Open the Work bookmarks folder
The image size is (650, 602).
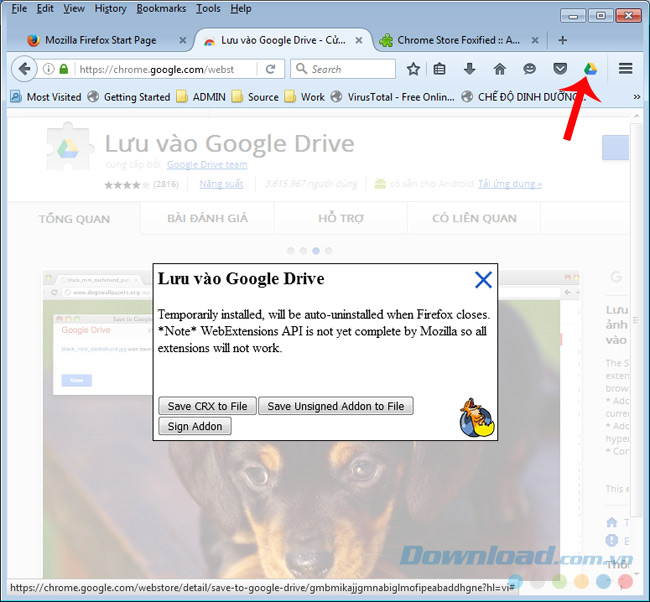point(305,97)
